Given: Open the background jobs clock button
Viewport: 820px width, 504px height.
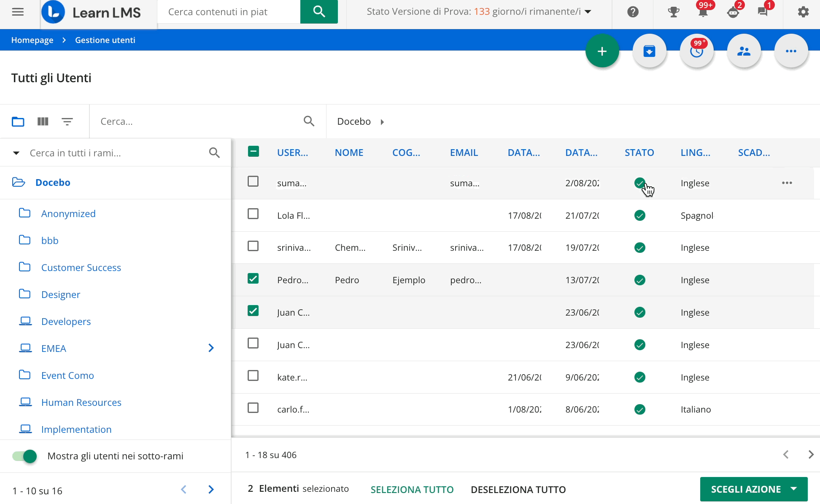Looking at the screenshot, I should [697, 51].
